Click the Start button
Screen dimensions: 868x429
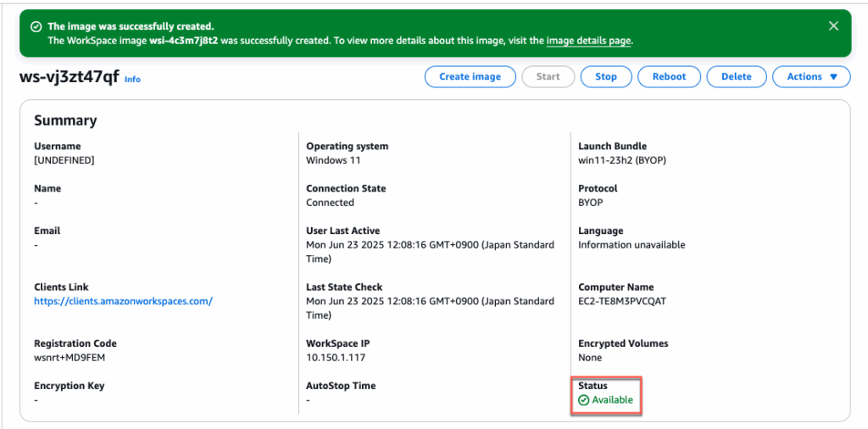click(548, 76)
